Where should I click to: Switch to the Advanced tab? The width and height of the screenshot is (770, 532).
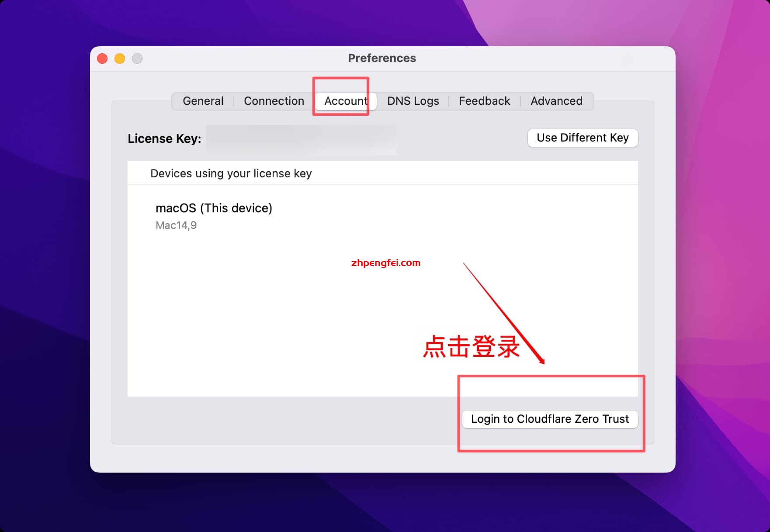(x=556, y=101)
